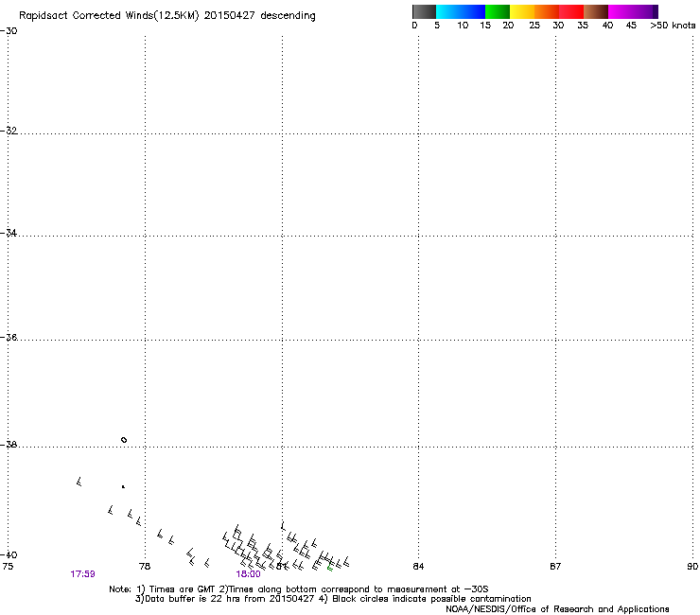Viewport: 700px width, 615px height.
Task: Select the '15' legend scale label
Action: [485, 26]
